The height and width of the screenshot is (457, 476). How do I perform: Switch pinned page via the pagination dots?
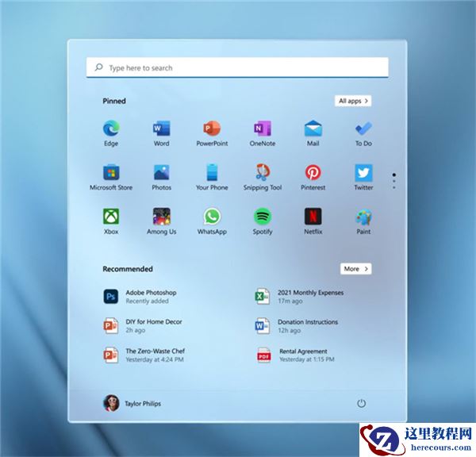(394, 181)
